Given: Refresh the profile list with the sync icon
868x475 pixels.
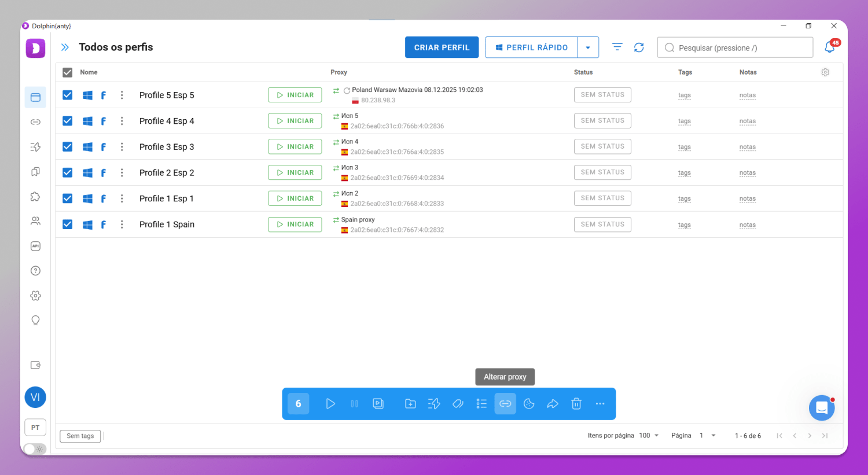Looking at the screenshot, I should (x=639, y=47).
